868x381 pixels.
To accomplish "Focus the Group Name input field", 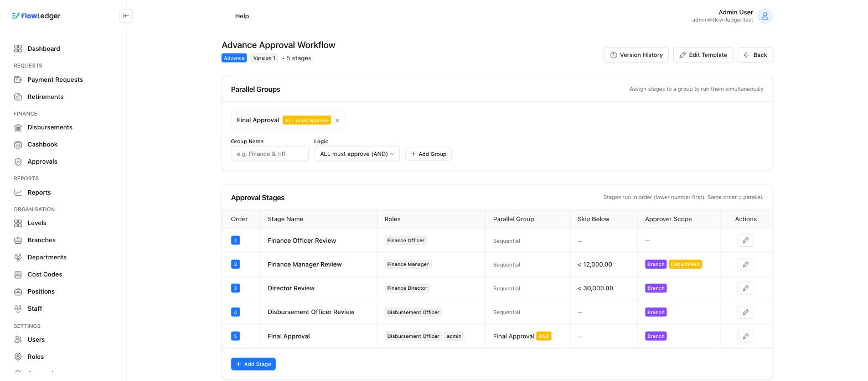I will [x=270, y=154].
